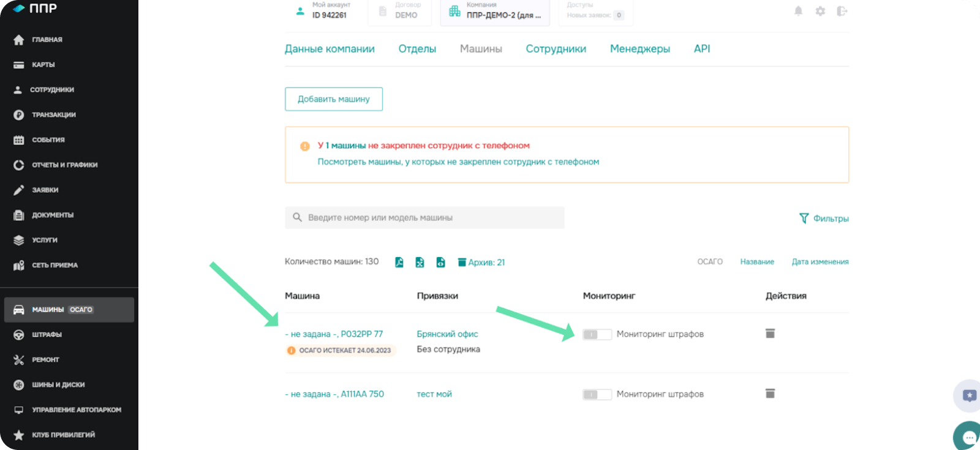Click the Добавить машину button
The image size is (980, 450).
pos(333,99)
